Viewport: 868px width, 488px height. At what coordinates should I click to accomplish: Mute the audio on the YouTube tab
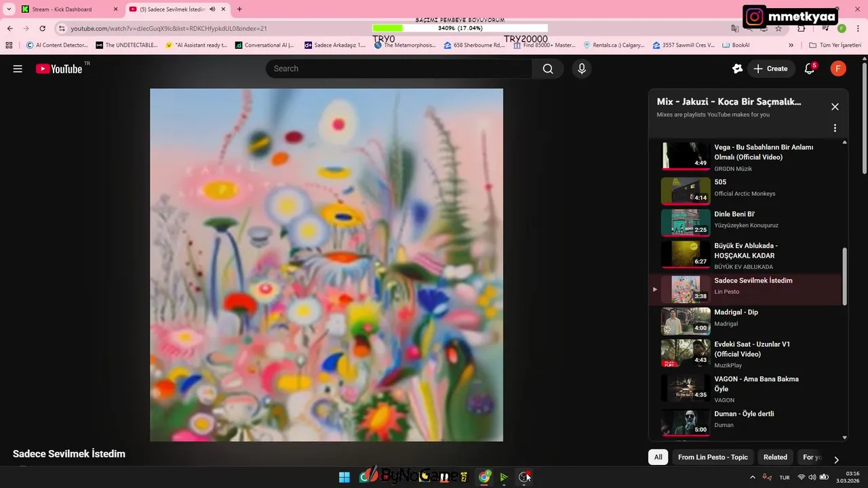(x=212, y=9)
